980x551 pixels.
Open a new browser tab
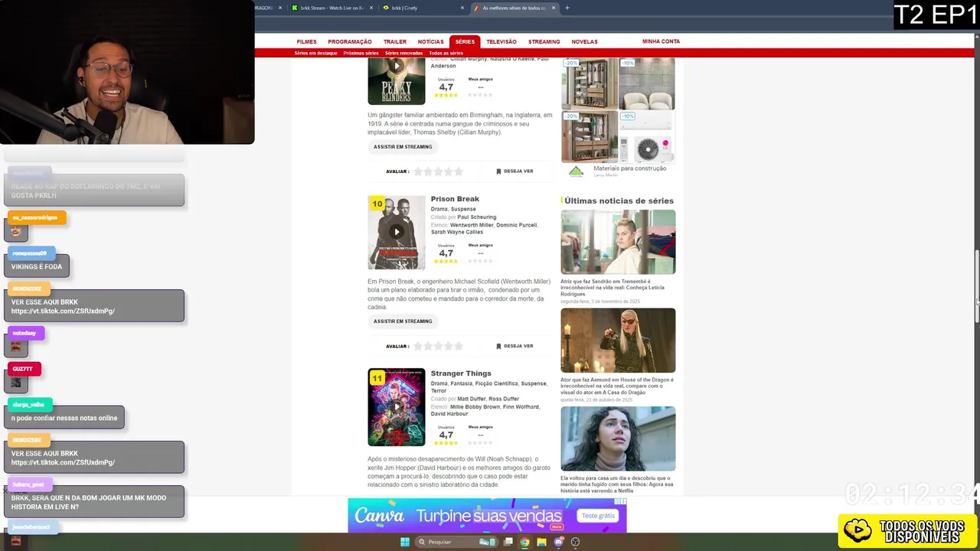pos(567,8)
